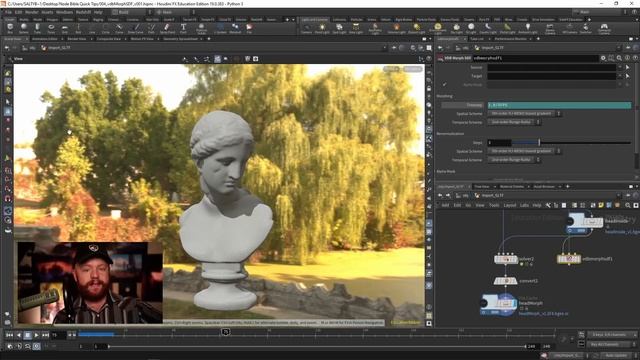Add a Portal Light from the shelf

click(x=507, y=29)
